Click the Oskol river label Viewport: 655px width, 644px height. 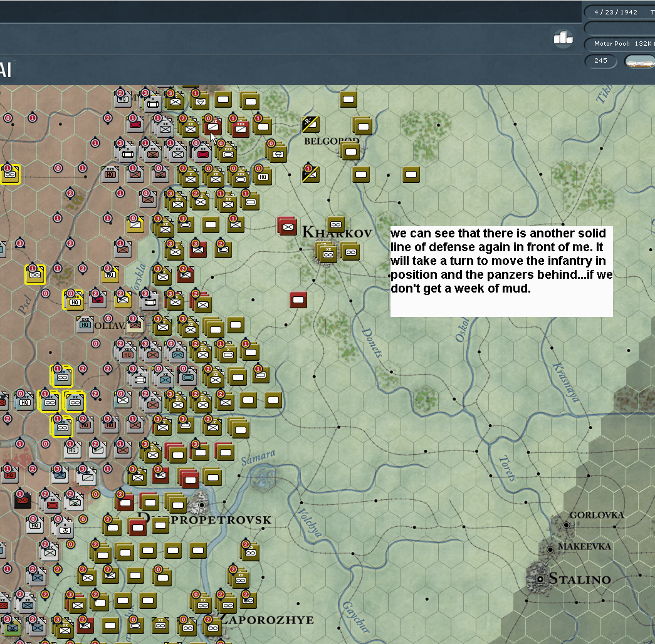pos(462,330)
